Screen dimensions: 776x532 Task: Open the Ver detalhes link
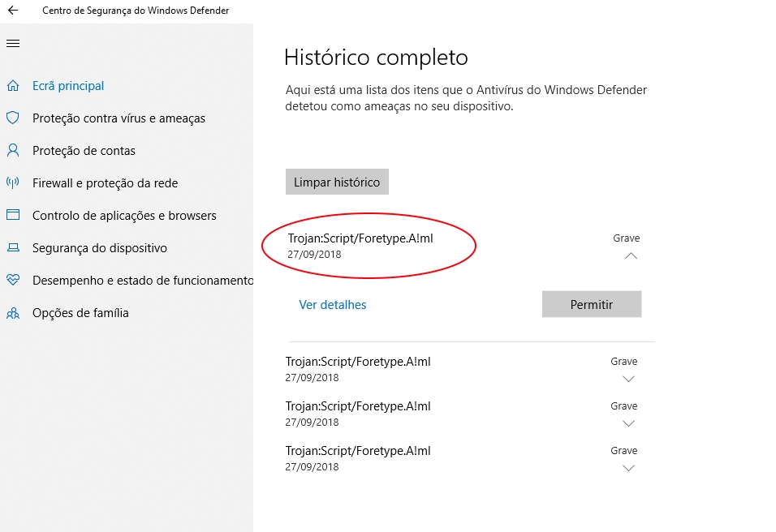point(333,305)
